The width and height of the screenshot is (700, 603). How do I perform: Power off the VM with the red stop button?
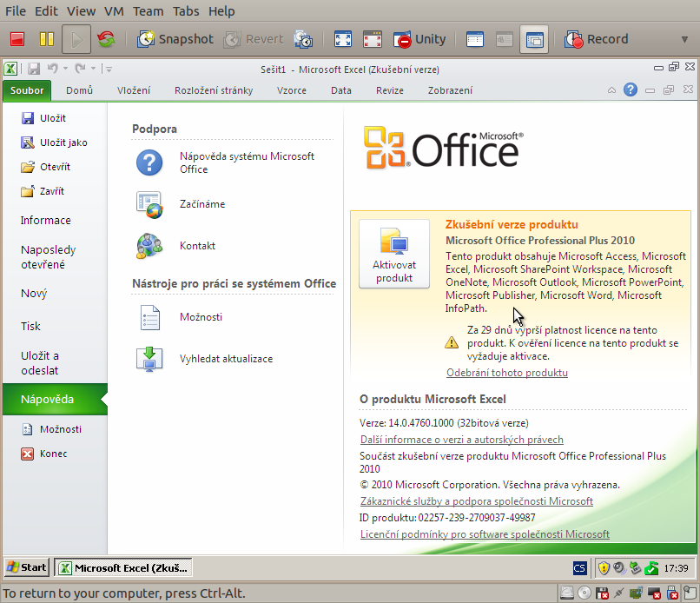[17, 39]
